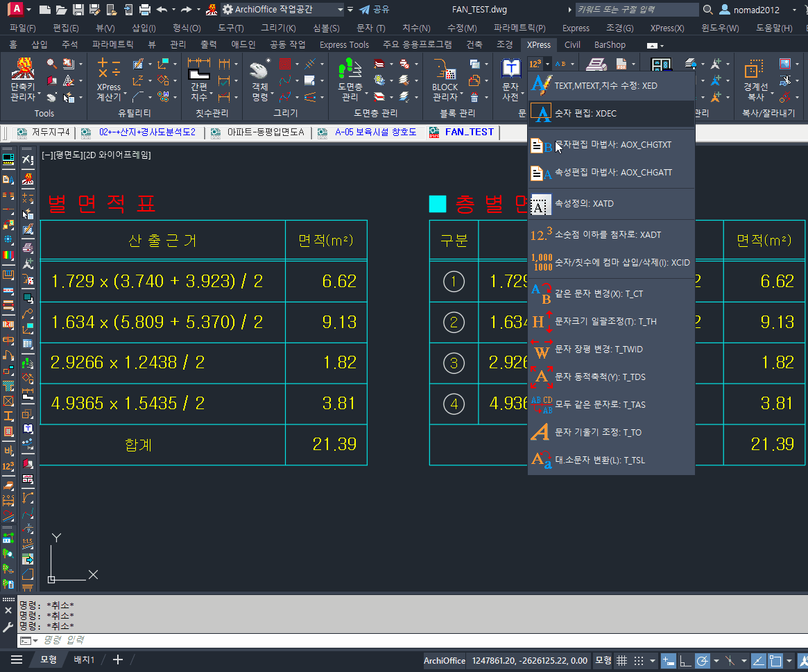Click the red spiral hatch icon in 그리기
808x672 pixels.
coord(284,64)
